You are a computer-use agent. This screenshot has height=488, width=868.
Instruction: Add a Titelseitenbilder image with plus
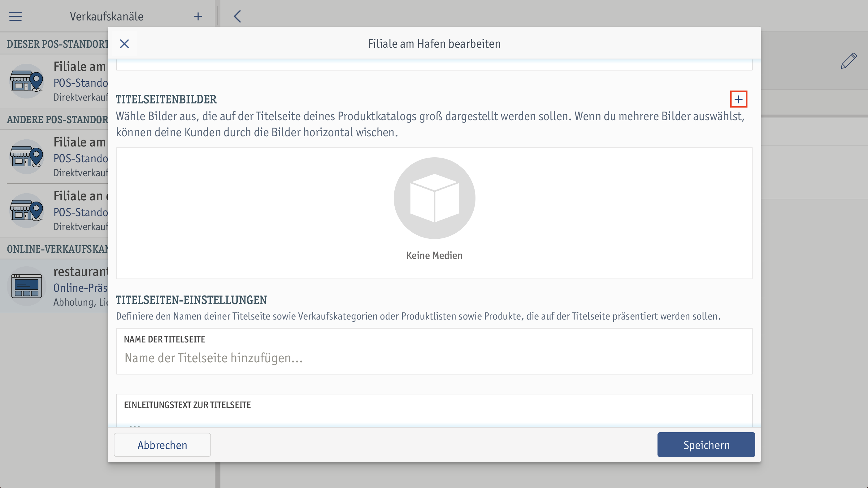(x=738, y=99)
